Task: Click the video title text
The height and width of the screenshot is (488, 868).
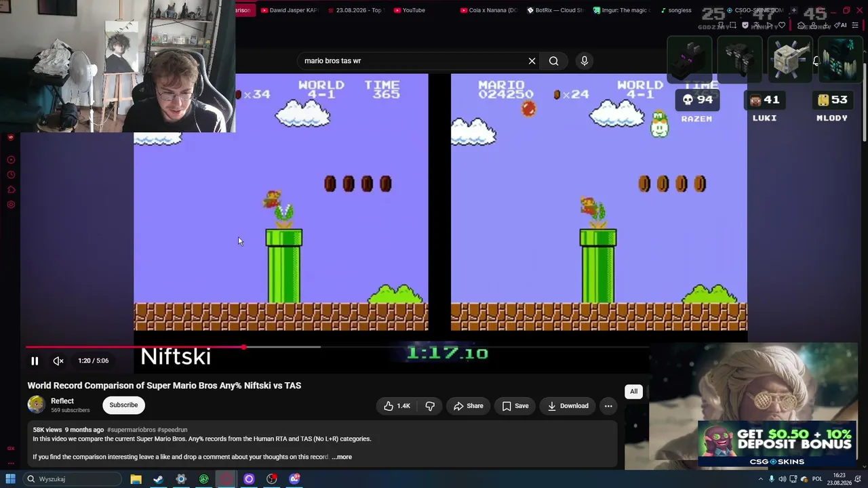Action: [164, 386]
